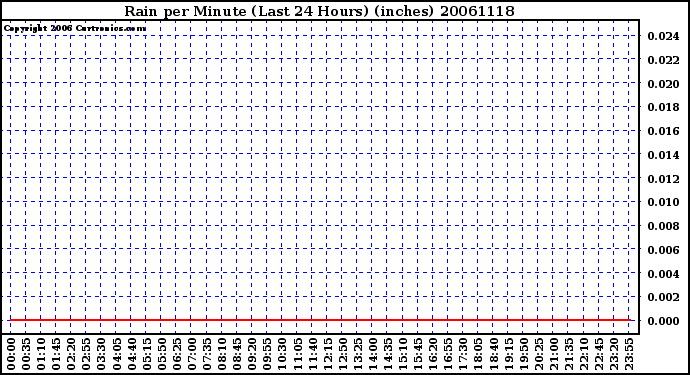
Task: Click the 21:35 time label
Action: [x=569, y=354]
